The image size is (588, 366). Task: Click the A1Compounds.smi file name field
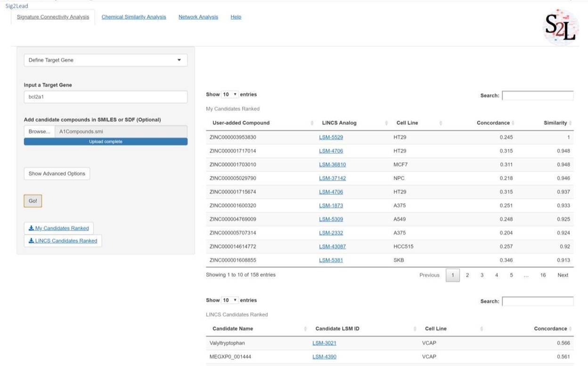pyautogui.click(x=121, y=132)
